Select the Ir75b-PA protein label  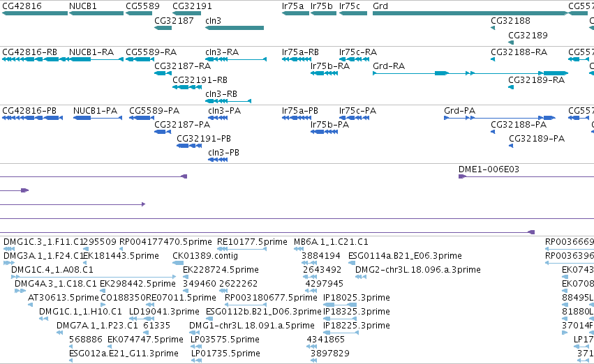click(329, 125)
